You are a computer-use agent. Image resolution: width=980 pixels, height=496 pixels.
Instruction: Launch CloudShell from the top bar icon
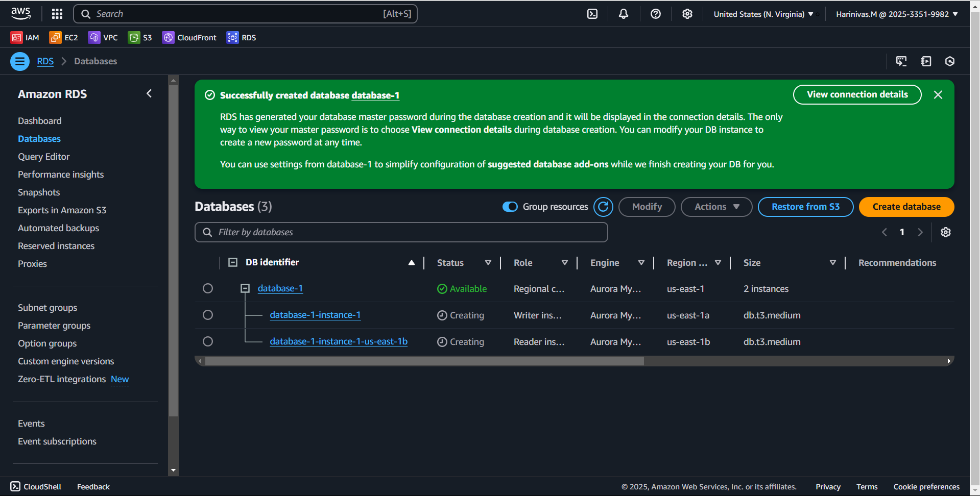tap(592, 14)
